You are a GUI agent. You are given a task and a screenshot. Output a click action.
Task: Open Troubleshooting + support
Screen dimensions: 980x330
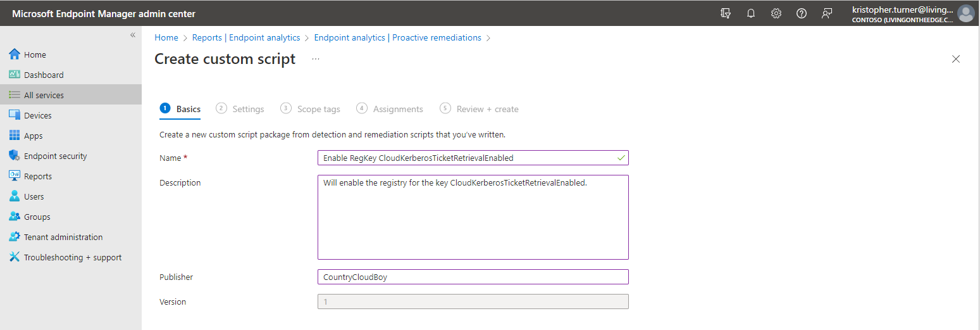pyautogui.click(x=72, y=257)
